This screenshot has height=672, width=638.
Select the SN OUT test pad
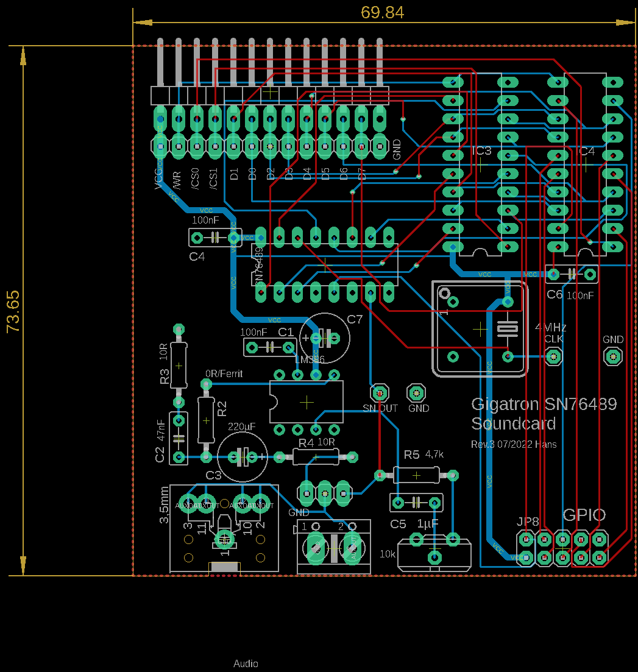pyautogui.click(x=380, y=392)
